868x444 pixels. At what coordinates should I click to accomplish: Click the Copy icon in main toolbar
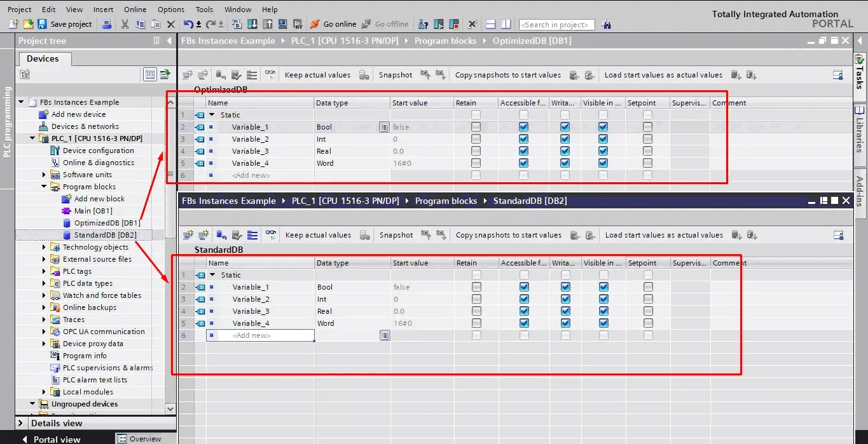click(140, 24)
